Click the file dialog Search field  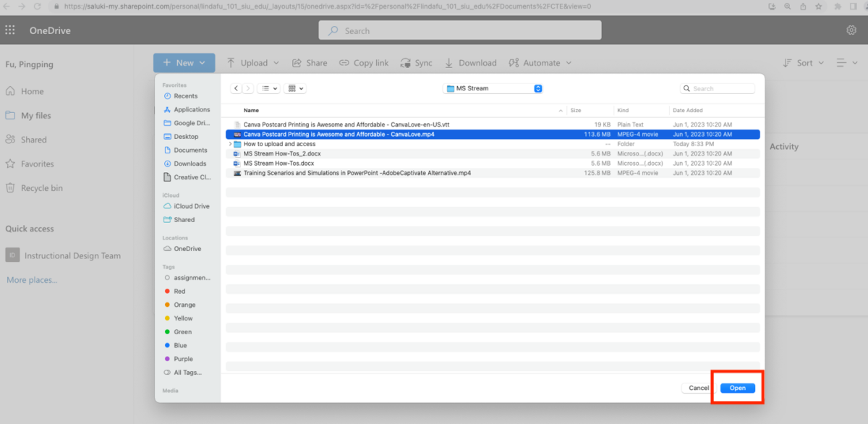pyautogui.click(x=718, y=88)
